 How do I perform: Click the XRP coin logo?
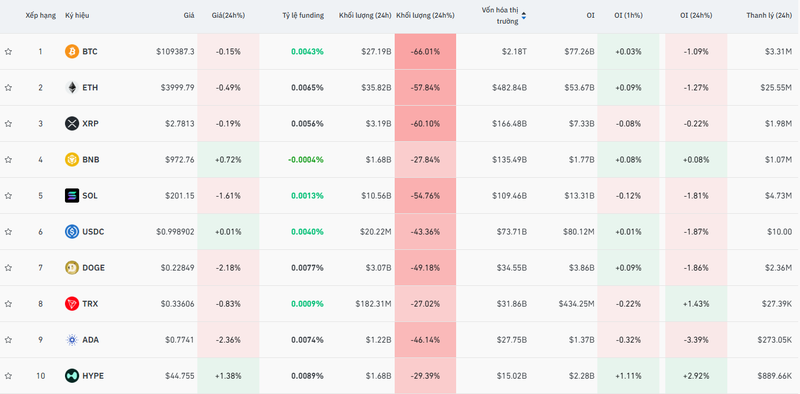(x=72, y=124)
